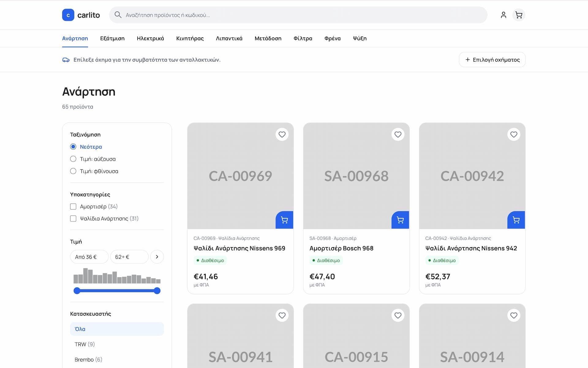The width and height of the screenshot is (588, 368).
Task: Favorite the CA-00915 product with heart icon
Action: coord(398,315)
